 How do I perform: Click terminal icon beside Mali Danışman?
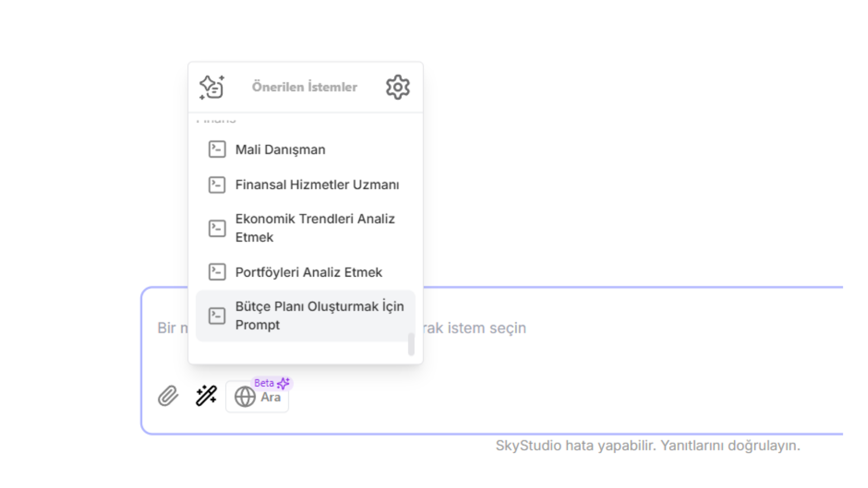(217, 149)
